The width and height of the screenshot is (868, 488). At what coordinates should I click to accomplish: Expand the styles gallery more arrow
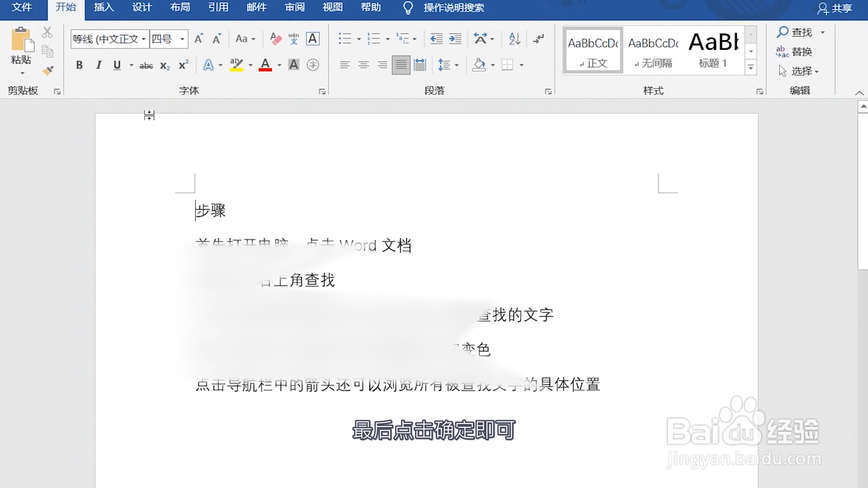(x=751, y=68)
